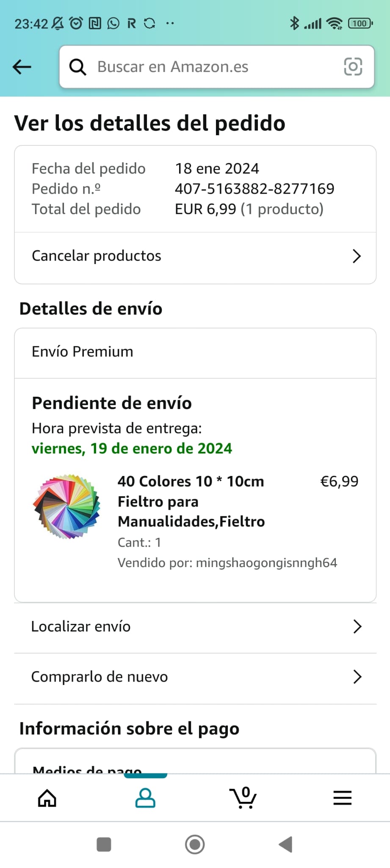Open the 40 Colores Fieltro product title

tap(191, 501)
